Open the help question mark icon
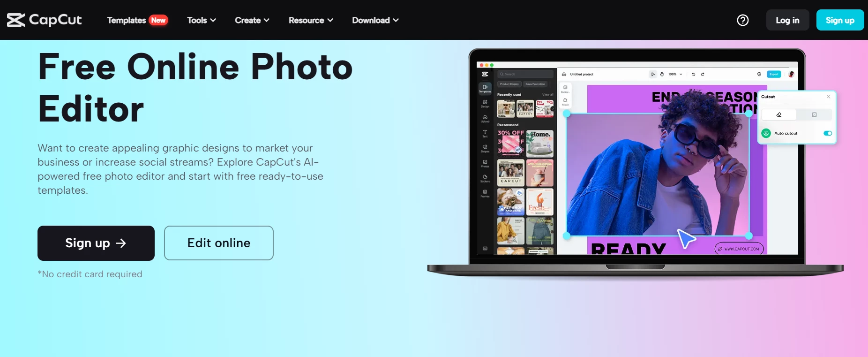The width and height of the screenshot is (868, 357). click(x=742, y=20)
